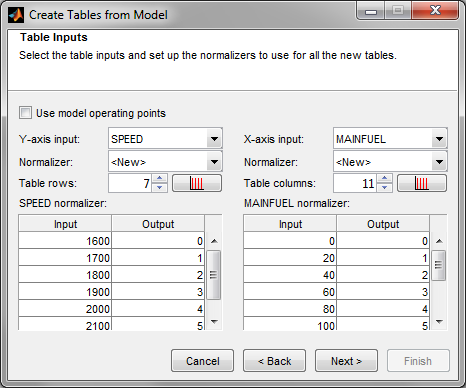Select the MAINFUEL normalizer Output column header
The height and width of the screenshot is (388, 466).
[x=383, y=224]
